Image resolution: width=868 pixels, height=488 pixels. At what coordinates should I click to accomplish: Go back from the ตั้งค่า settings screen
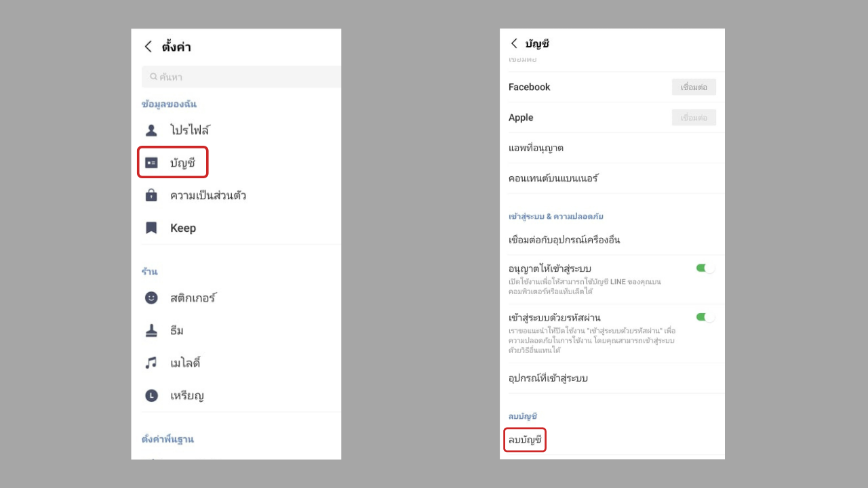click(x=149, y=47)
